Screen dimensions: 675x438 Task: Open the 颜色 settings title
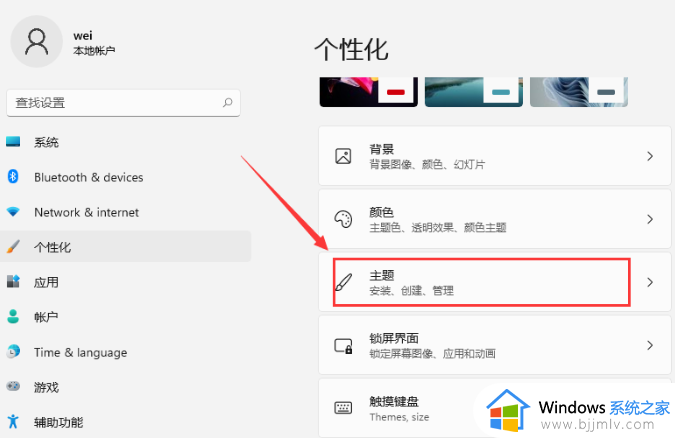click(x=381, y=212)
